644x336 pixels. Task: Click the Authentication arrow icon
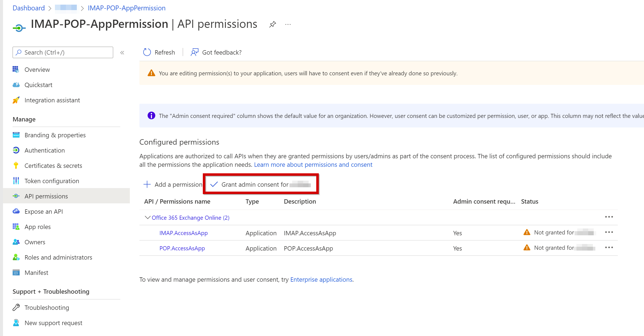(x=16, y=150)
